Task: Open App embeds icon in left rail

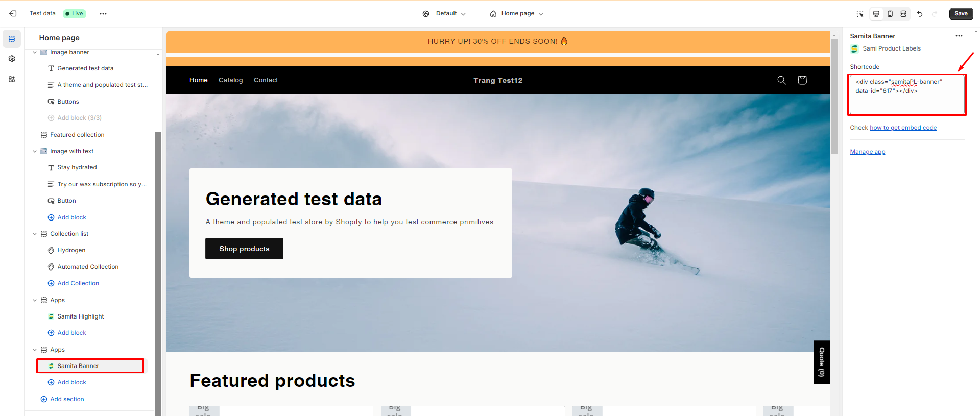Action: click(12, 79)
